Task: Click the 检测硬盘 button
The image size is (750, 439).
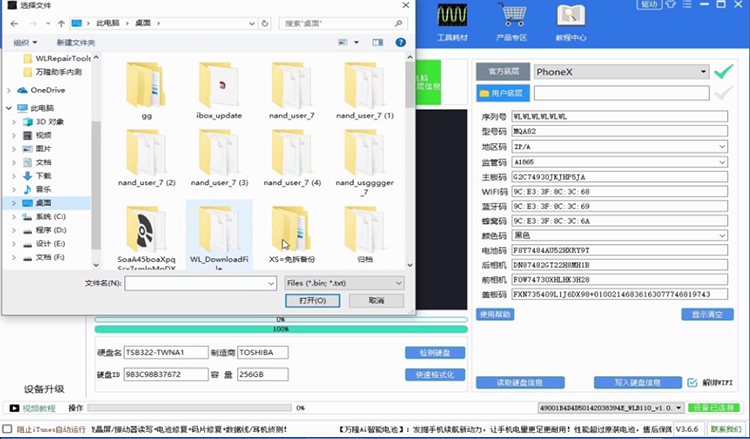Action: tap(435, 353)
